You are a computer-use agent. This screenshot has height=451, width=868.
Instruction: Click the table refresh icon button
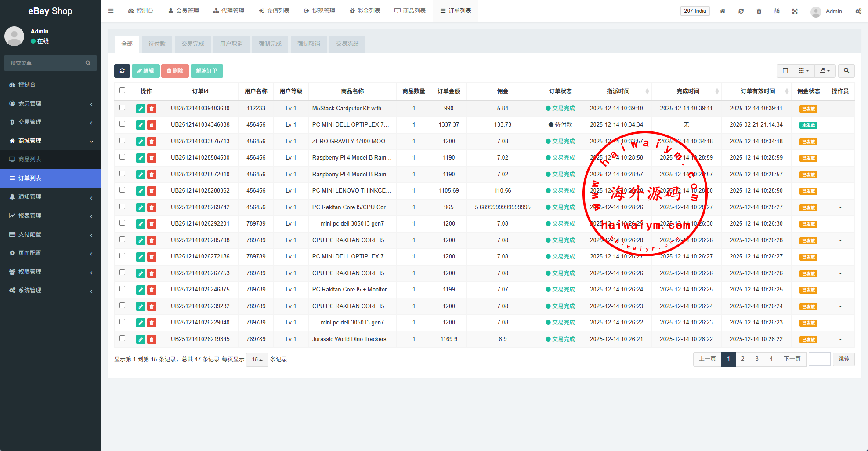[122, 71]
